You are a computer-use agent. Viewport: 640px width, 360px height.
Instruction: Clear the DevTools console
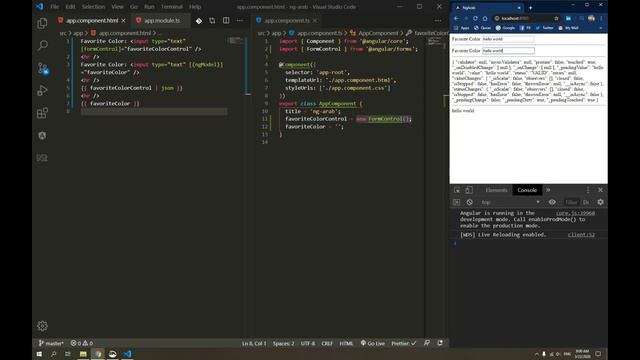tap(469, 202)
